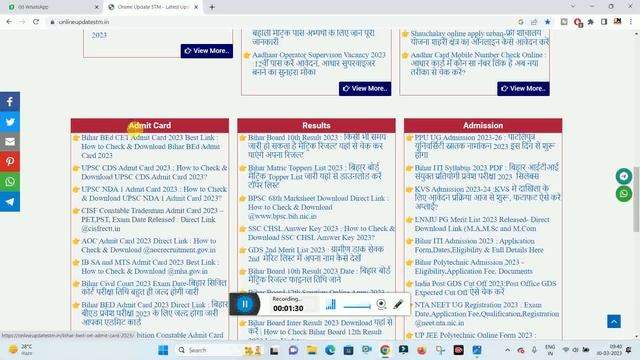Click recorder audio level bars icon

point(331,304)
